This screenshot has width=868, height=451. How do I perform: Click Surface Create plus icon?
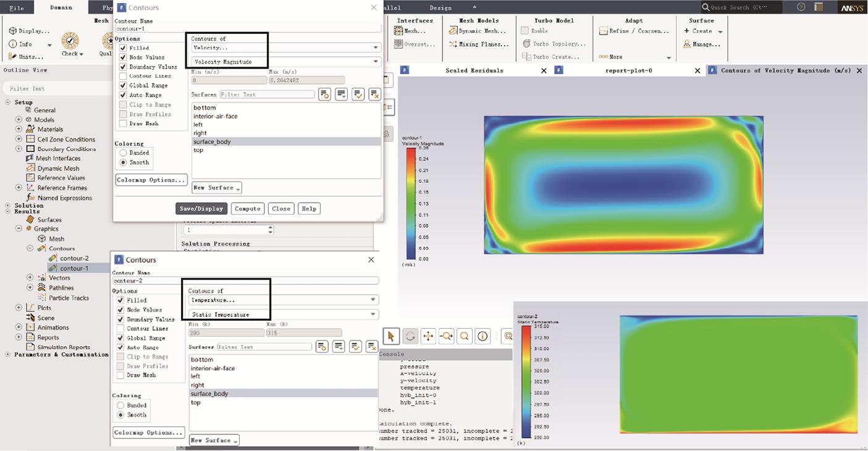(687, 31)
